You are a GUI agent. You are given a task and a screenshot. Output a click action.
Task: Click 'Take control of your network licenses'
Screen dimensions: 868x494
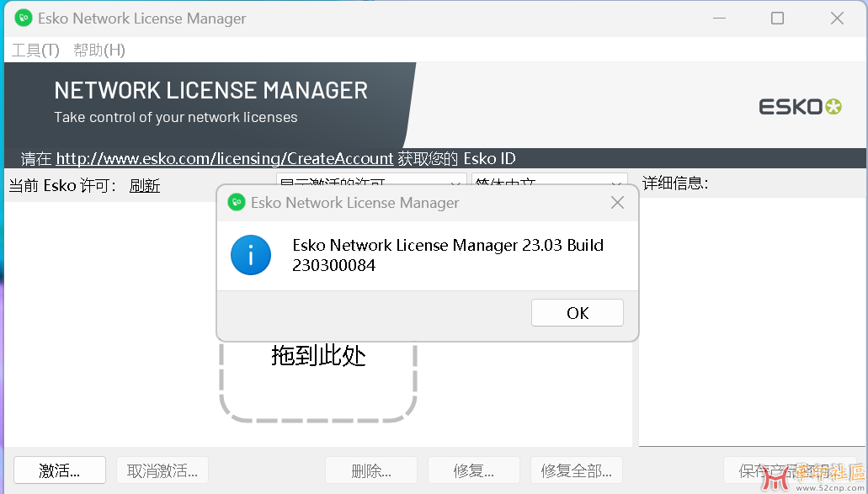click(x=175, y=117)
